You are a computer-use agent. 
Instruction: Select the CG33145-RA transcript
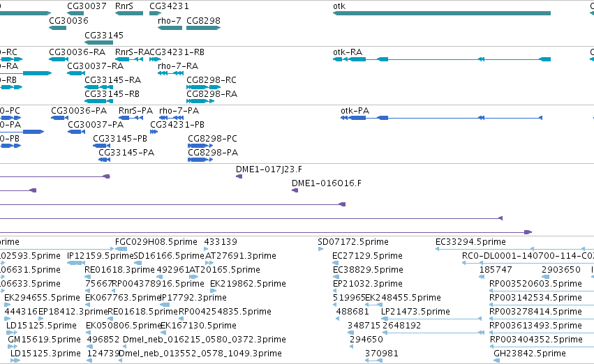(99, 87)
